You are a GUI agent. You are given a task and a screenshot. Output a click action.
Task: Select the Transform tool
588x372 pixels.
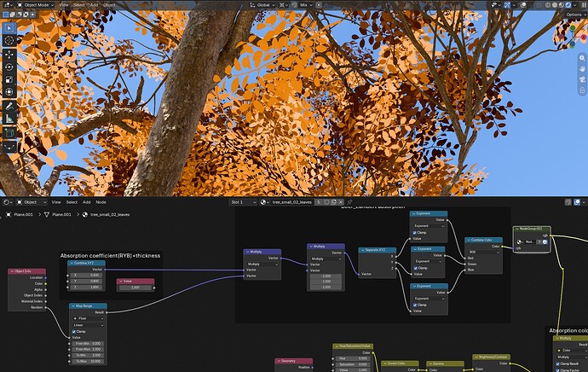coord(9,92)
